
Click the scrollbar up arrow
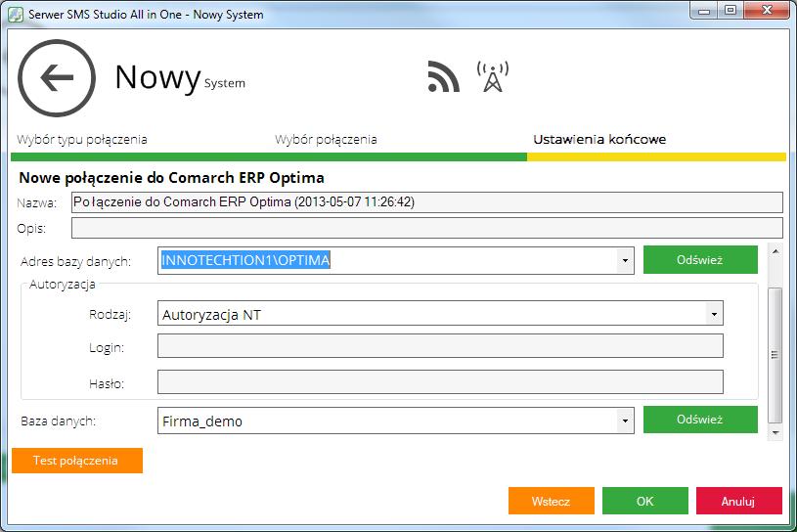coord(775,251)
